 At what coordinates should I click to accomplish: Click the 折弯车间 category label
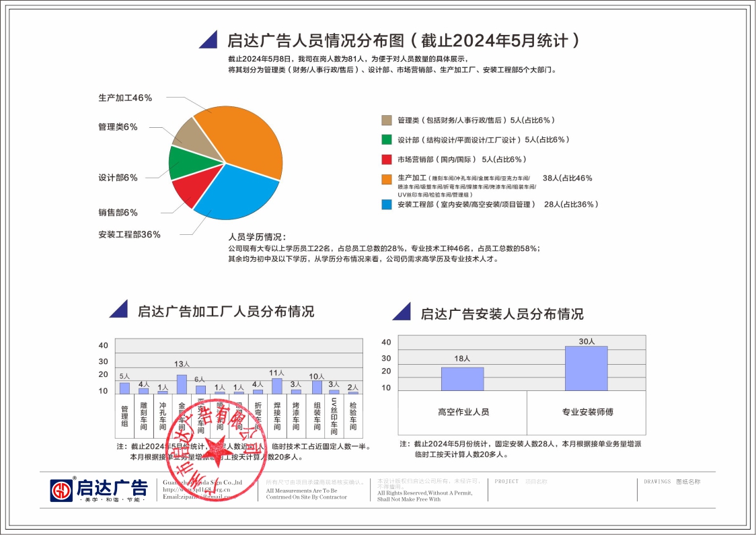(258, 416)
